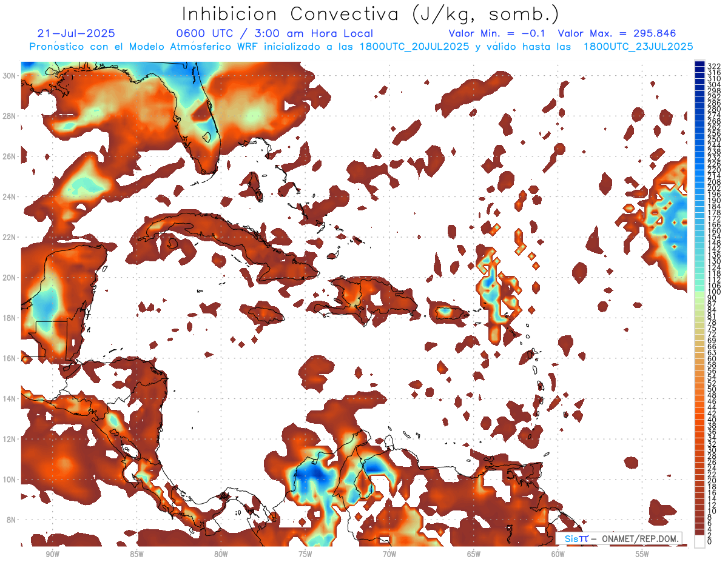Screen dimensions: 728x562
Task: Click the title "Inhibicion Convectiva (J/kg, somb.)"
Action: [x=371, y=15]
